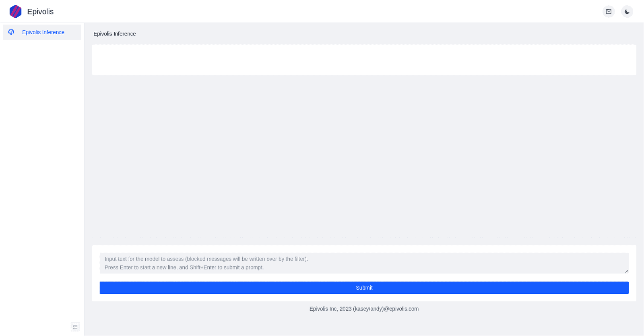
Task: Select Epivolis Inference in the sidebar menu
Action: coord(43,32)
